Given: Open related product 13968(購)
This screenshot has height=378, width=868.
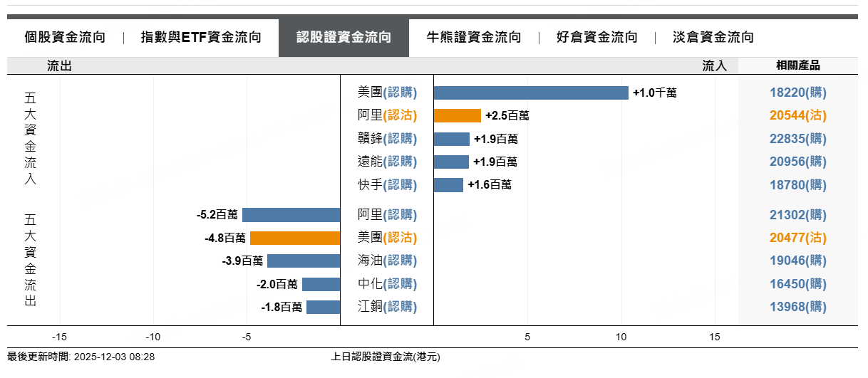Looking at the screenshot, I should point(798,307).
